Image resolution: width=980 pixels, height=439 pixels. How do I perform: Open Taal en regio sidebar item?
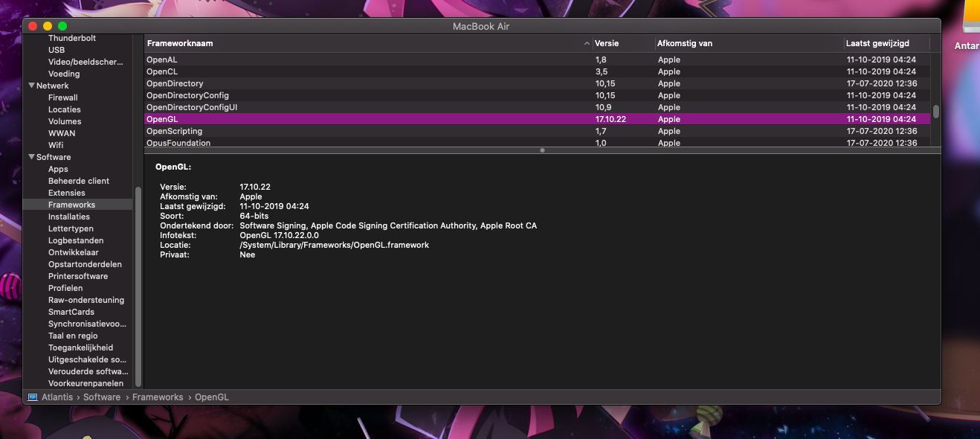point(73,336)
